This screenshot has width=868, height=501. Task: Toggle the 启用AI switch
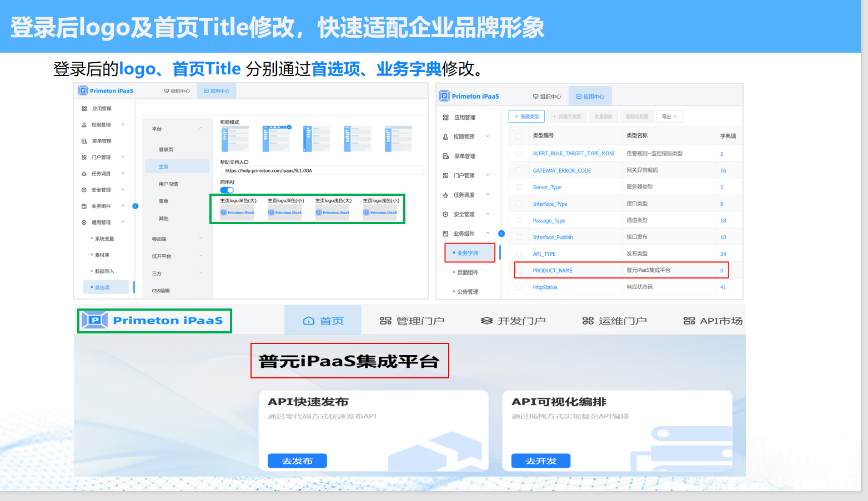point(227,190)
